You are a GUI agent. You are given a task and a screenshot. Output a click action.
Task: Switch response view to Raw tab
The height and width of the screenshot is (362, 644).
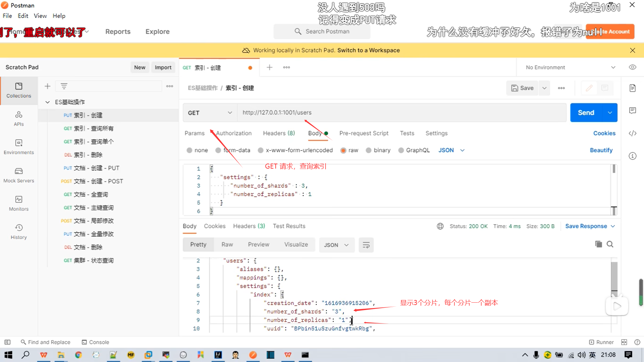click(x=227, y=245)
